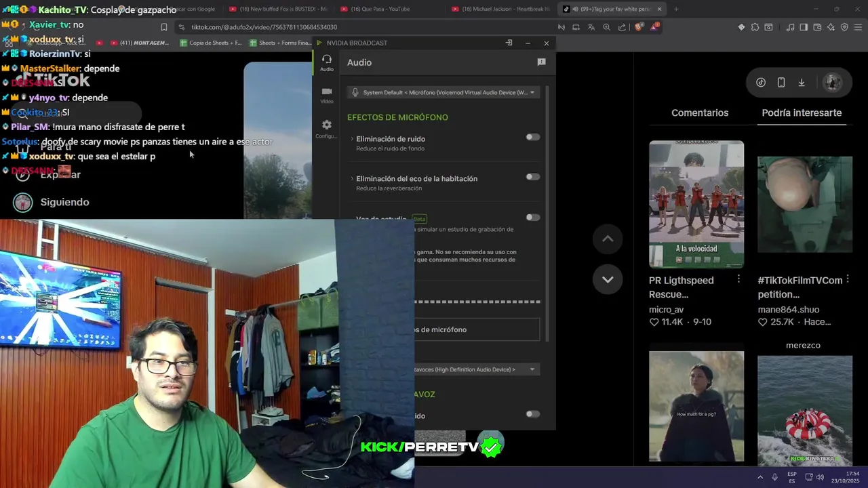Click the TikTok coins icon in top pill
Viewport: 868px width, 488px height.
pos(761,82)
